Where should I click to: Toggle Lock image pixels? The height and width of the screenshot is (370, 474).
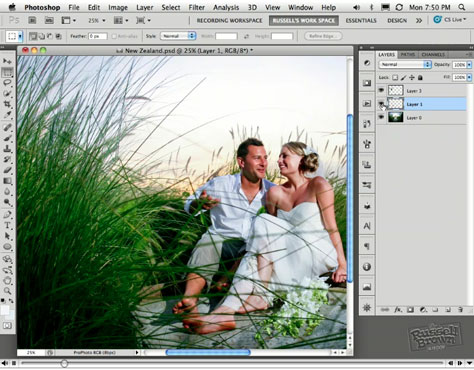[403, 77]
